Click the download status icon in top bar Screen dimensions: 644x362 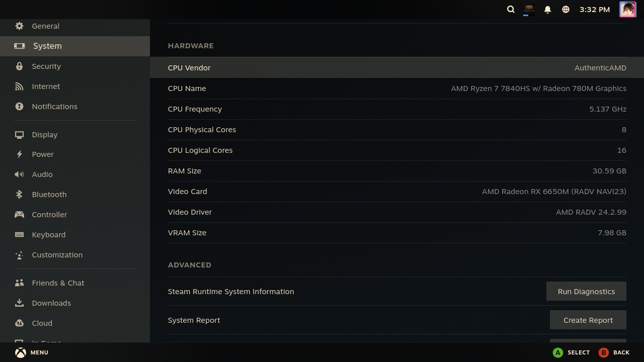tap(529, 10)
